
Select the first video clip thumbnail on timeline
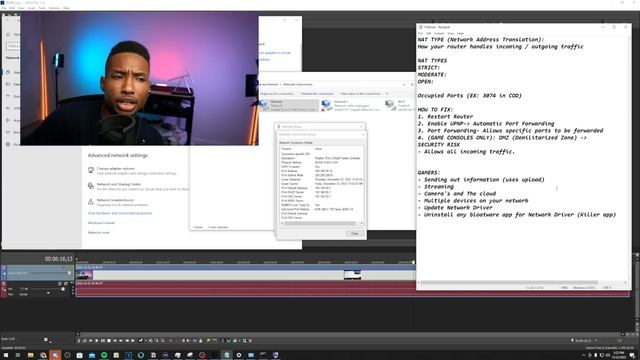click(x=84, y=275)
